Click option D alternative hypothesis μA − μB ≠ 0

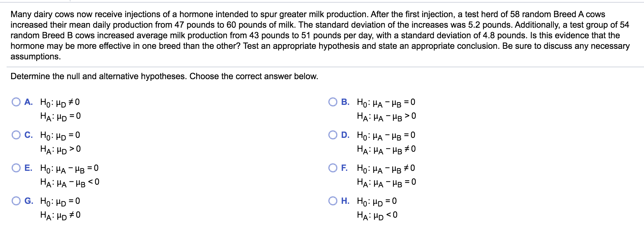[x=386, y=149]
